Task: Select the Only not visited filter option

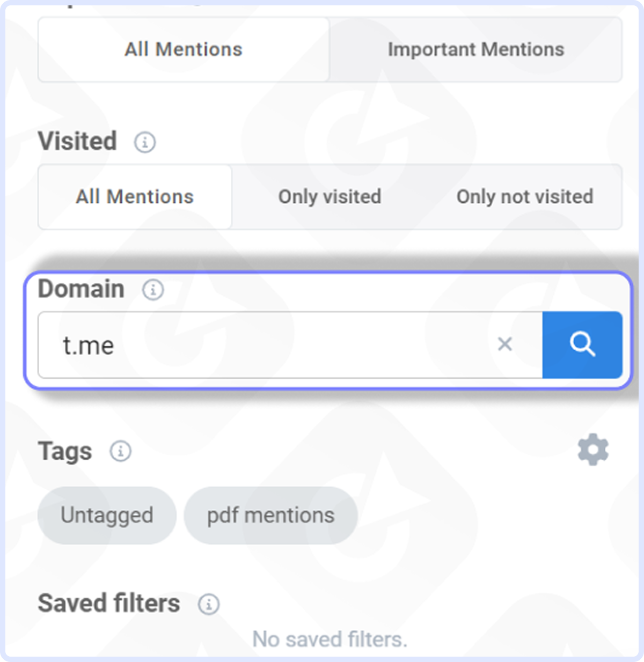Action: pyautogui.click(x=525, y=197)
